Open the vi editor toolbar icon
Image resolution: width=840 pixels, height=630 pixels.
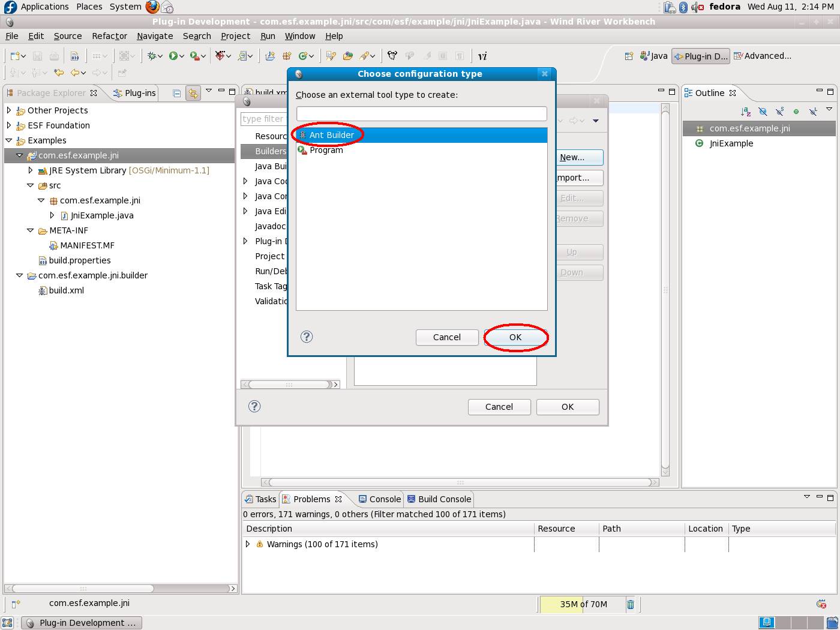[x=482, y=56]
